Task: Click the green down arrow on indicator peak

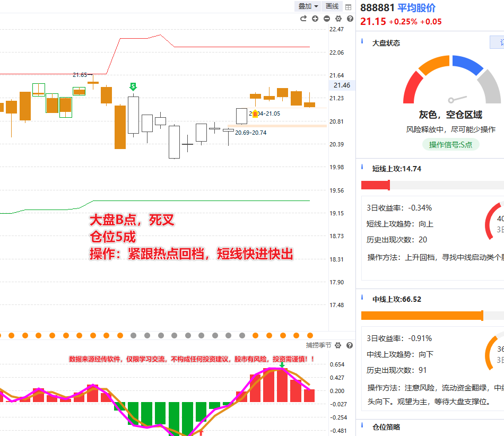Action: point(282,364)
